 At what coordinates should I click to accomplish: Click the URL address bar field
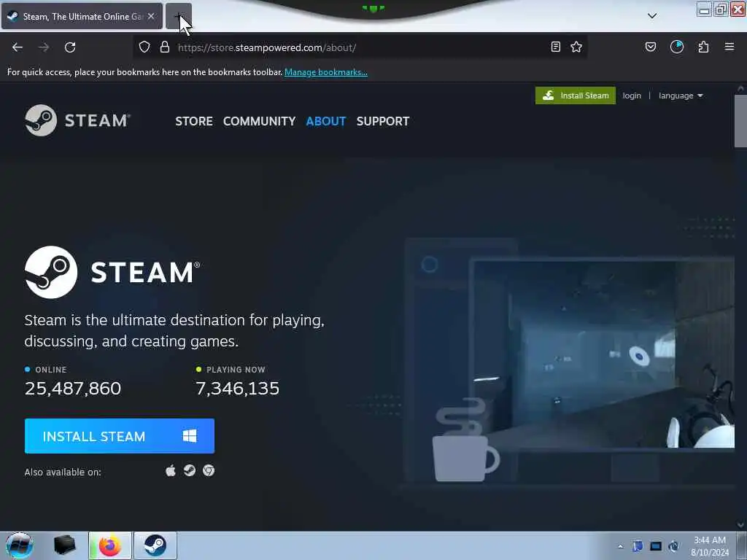(x=360, y=47)
